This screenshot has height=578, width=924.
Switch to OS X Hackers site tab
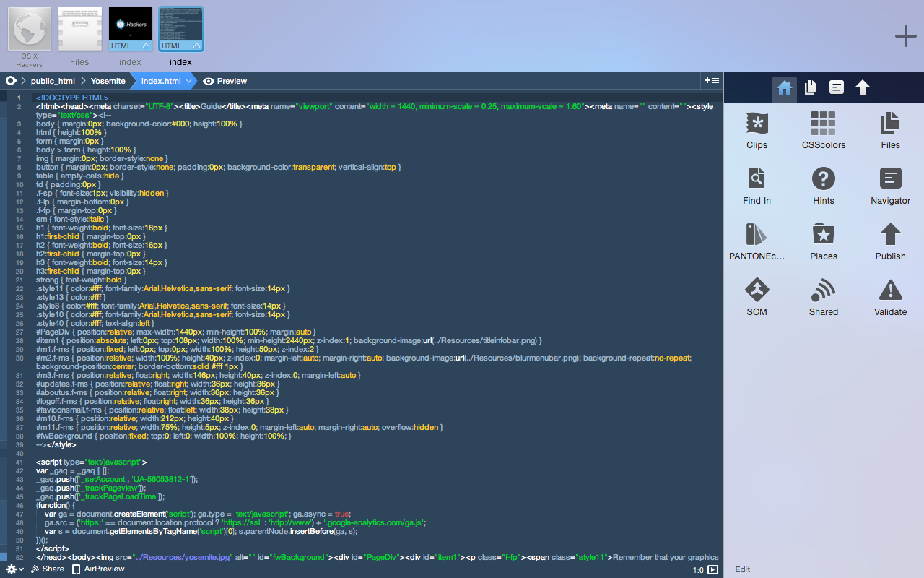point(30,37)
